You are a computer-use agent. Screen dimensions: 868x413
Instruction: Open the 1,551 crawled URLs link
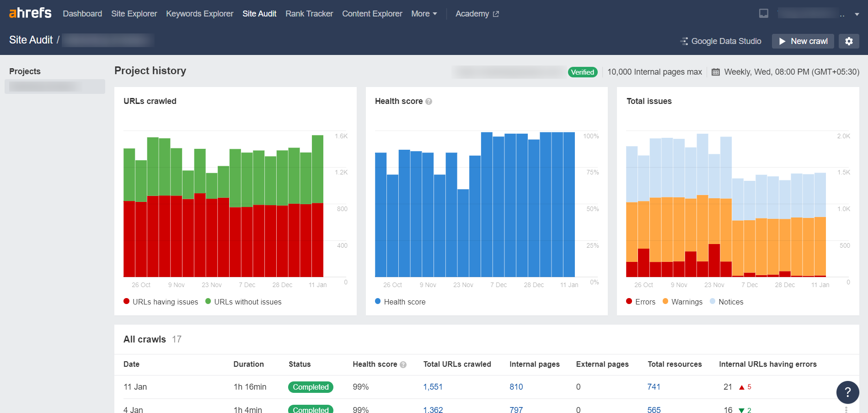(433, 386)
